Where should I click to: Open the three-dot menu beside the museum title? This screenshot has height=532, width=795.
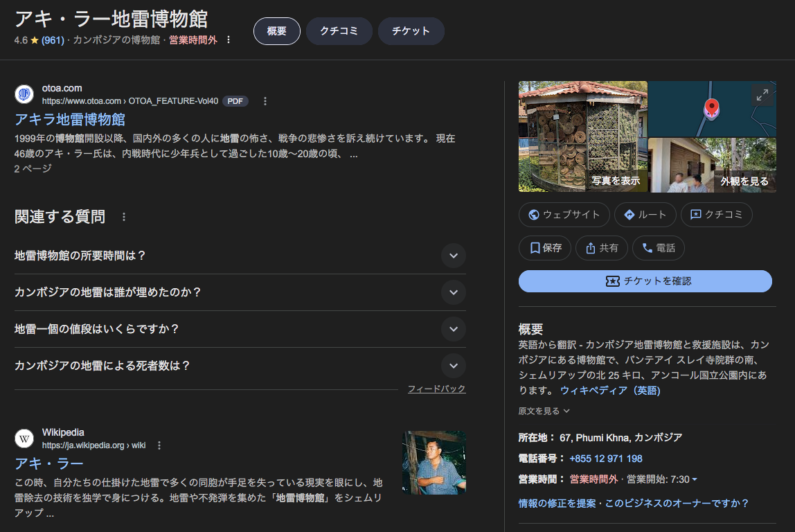[229, 39]
